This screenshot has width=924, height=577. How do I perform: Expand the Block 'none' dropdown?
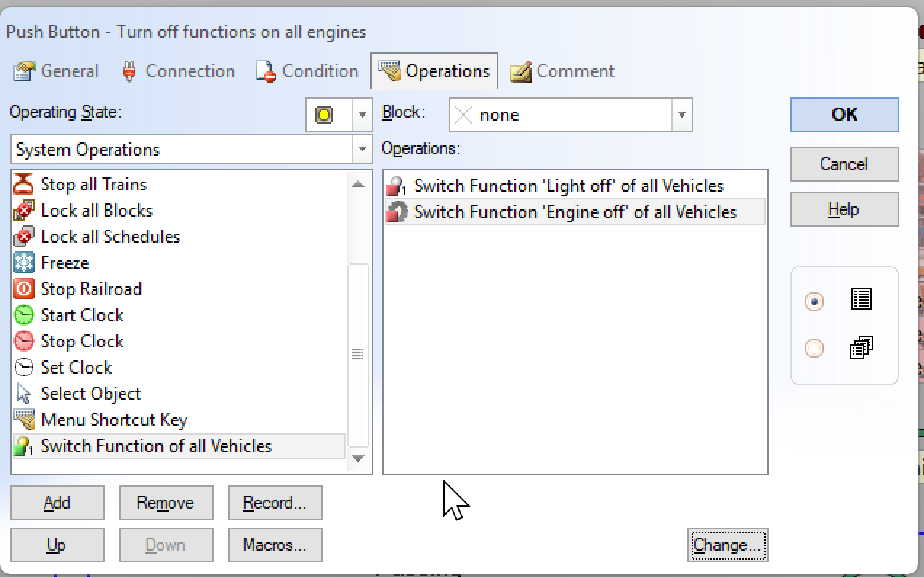(681, 115)
